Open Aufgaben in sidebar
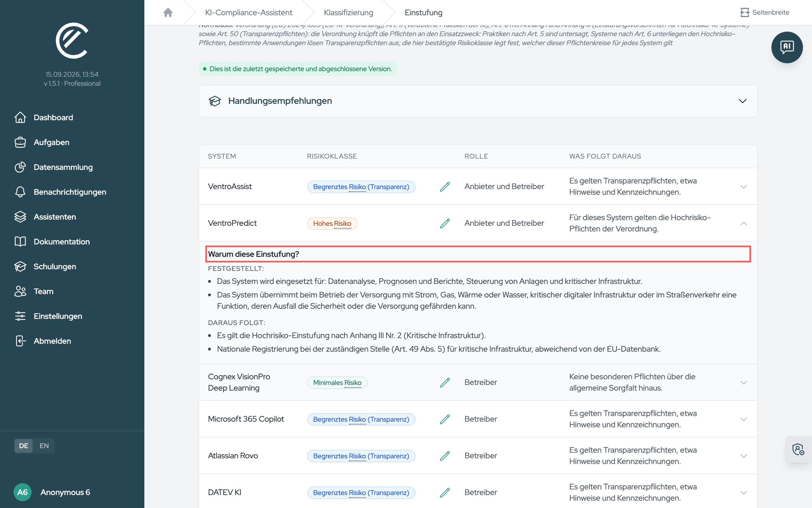 pyautogui.click(x=42, y=143)
